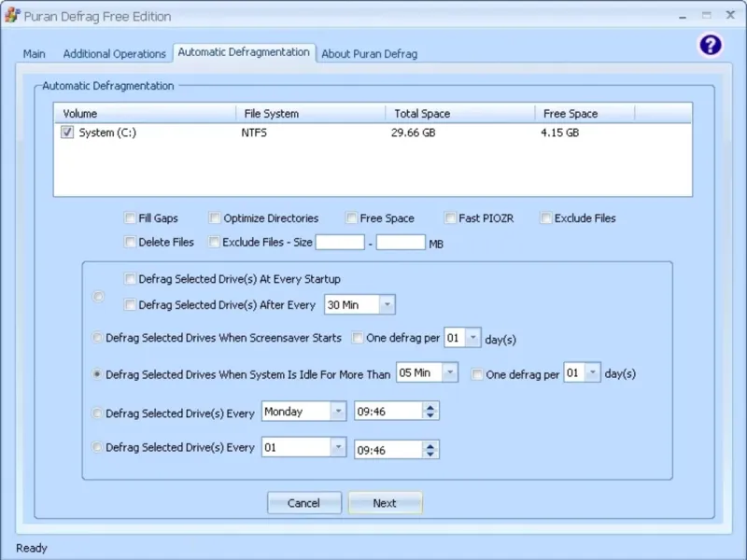Toggle the Free Space checkbox
The width and height of the screenshot is (747, 560).
coord(351,218)
